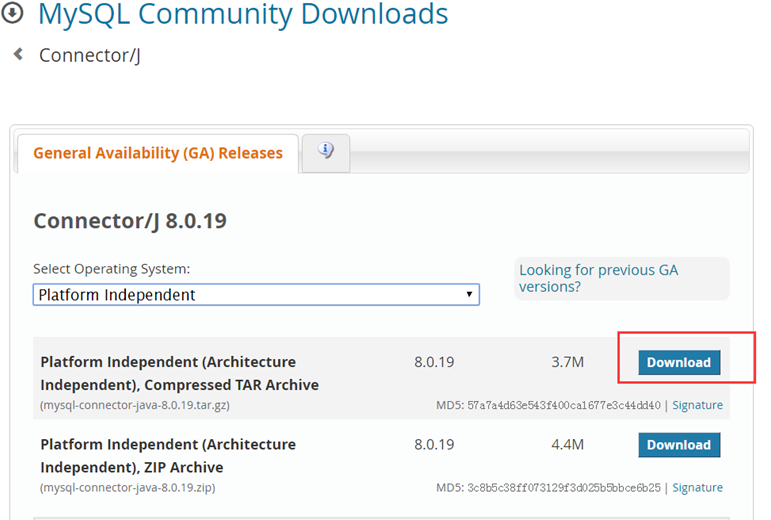Click version 8.0.19 in the TAR Archive row
This screenshot has width=771, height=520.
coord(434,362)
